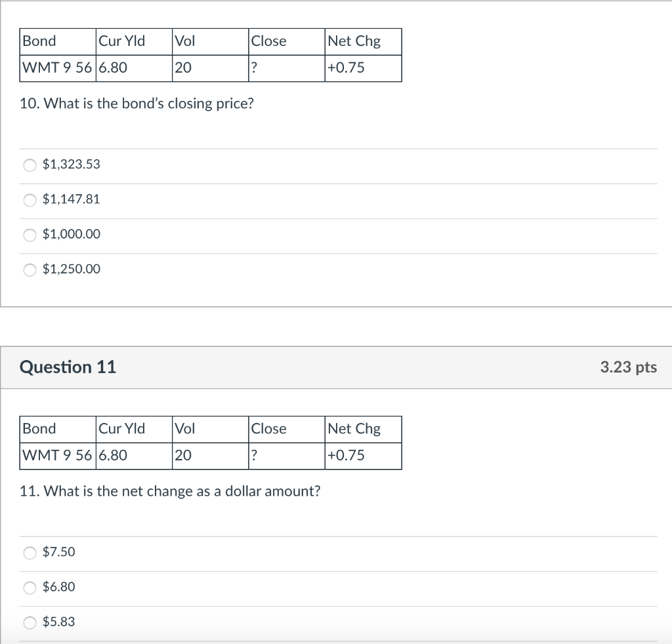The height and width of the screenshot is (644, 672).
Task: Pick the $1,000.00 closing price option
Action: (x=30, y=235)
